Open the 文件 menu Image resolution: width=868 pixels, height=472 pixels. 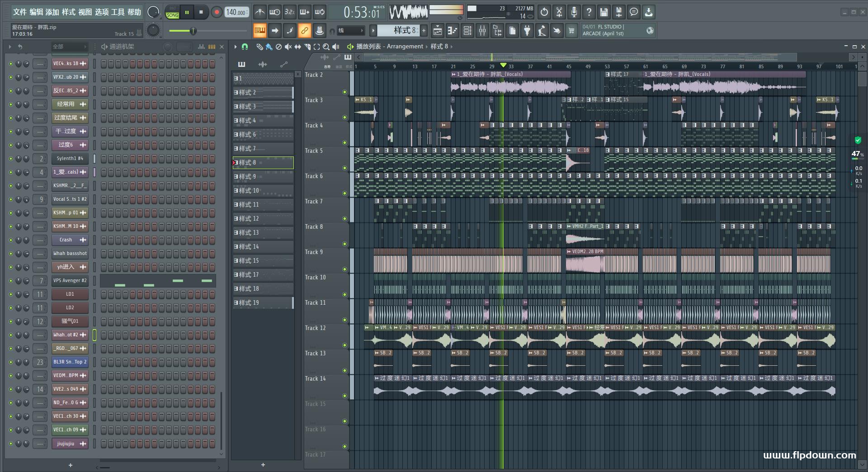(x=20, y=12)
